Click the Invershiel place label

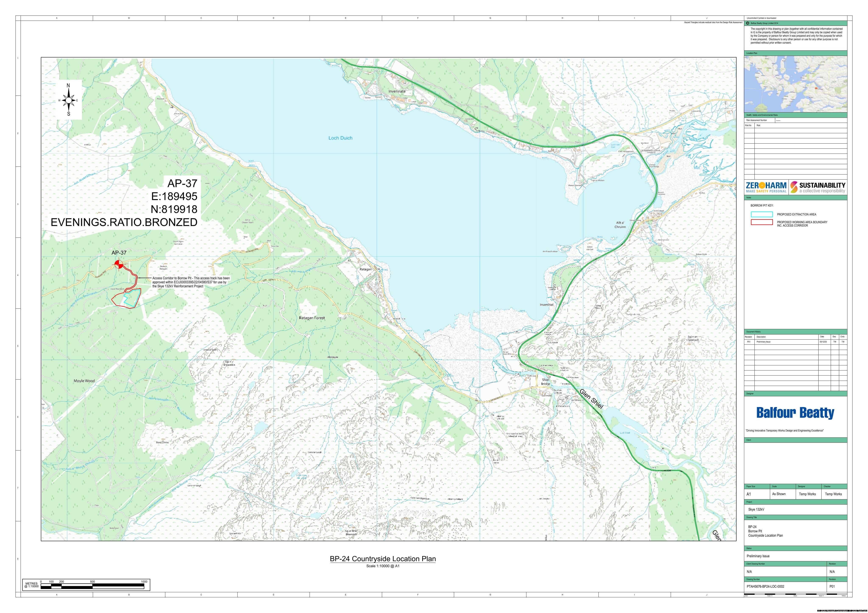[547, 305]
